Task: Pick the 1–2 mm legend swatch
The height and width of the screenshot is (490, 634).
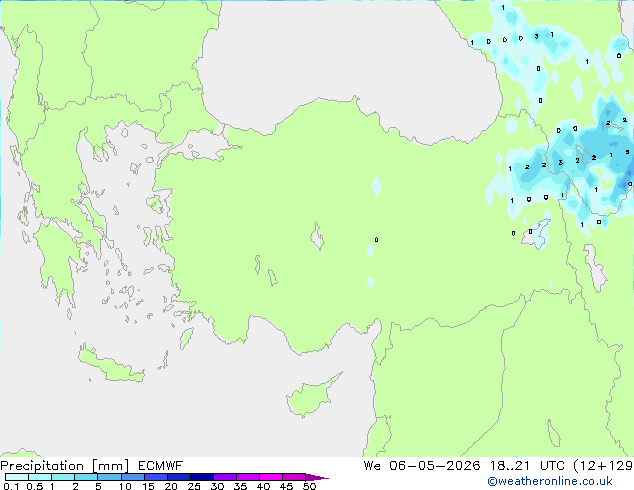Action: tap(63, 477)
